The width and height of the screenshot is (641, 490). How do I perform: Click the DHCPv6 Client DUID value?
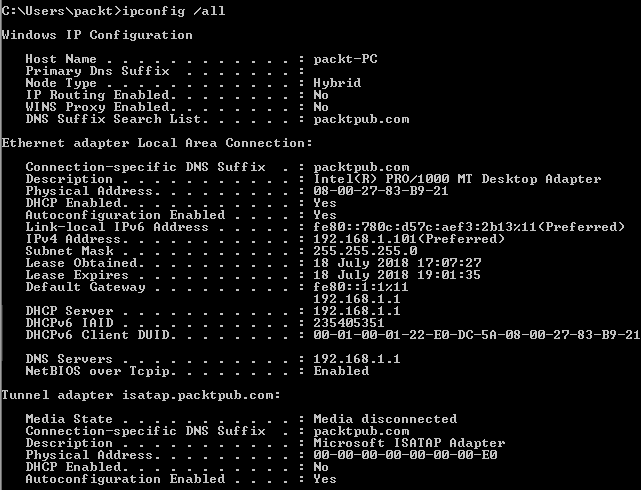click(x=477, y=335)
